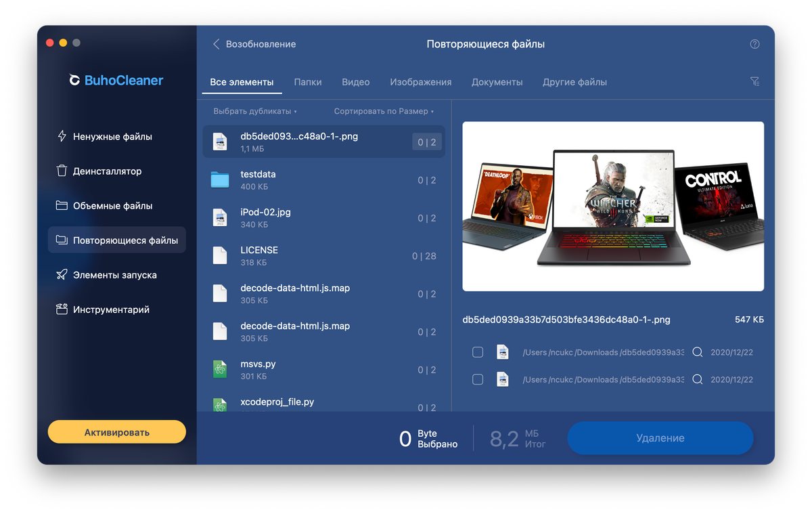Click the Активировать button
Image resolution: width=812 pixels, height=514 pixels.
[116, 432]
